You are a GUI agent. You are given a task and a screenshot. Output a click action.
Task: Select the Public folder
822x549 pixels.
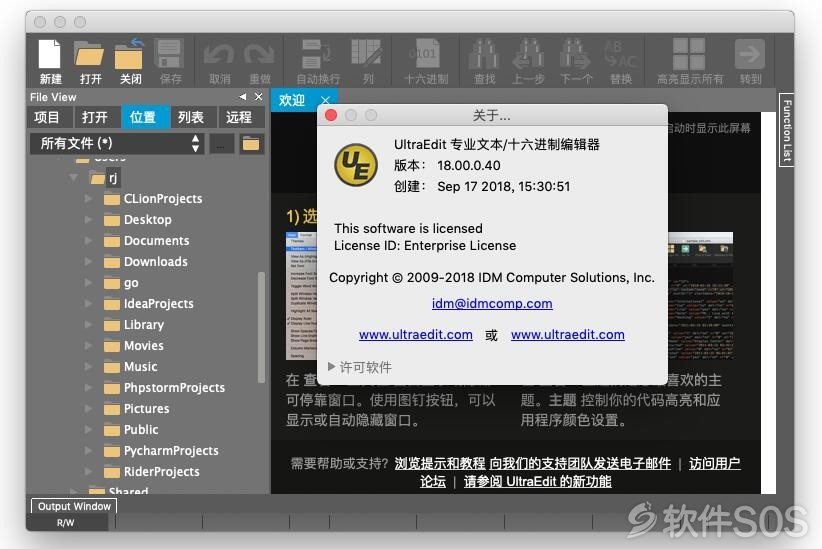[131, 429]
